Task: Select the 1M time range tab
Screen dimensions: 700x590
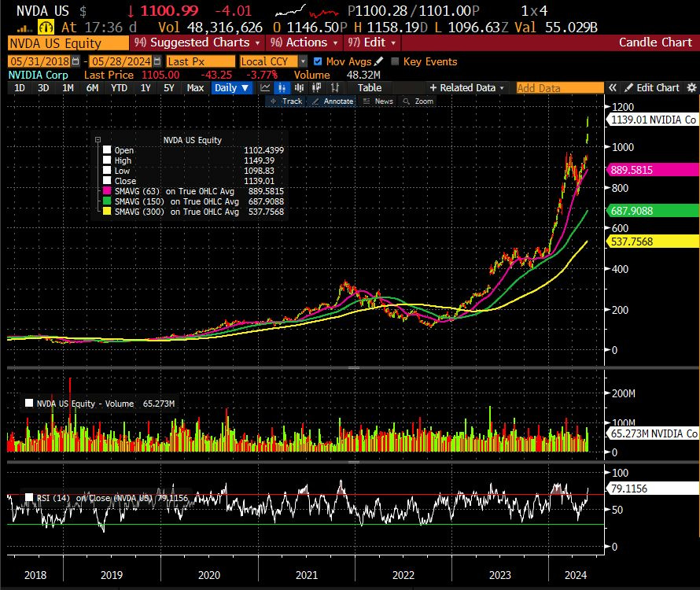Action: coord(68,87)
